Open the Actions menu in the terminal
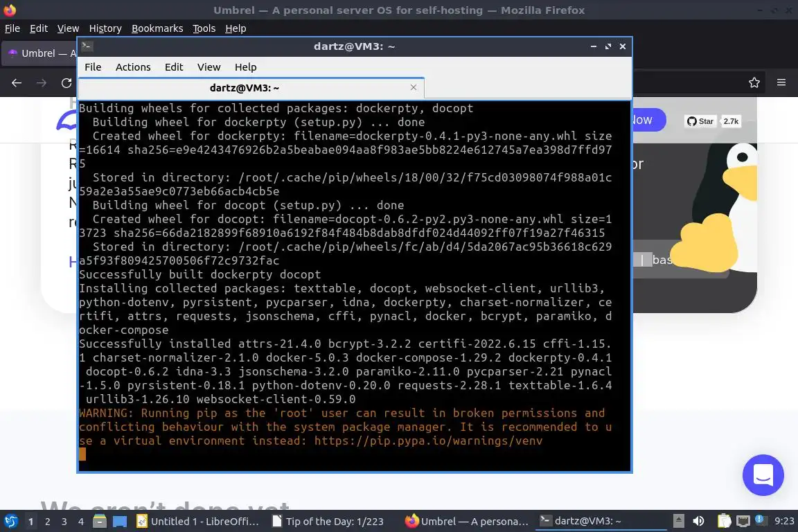This screenshot has width=798, height=532. (133, 67)
